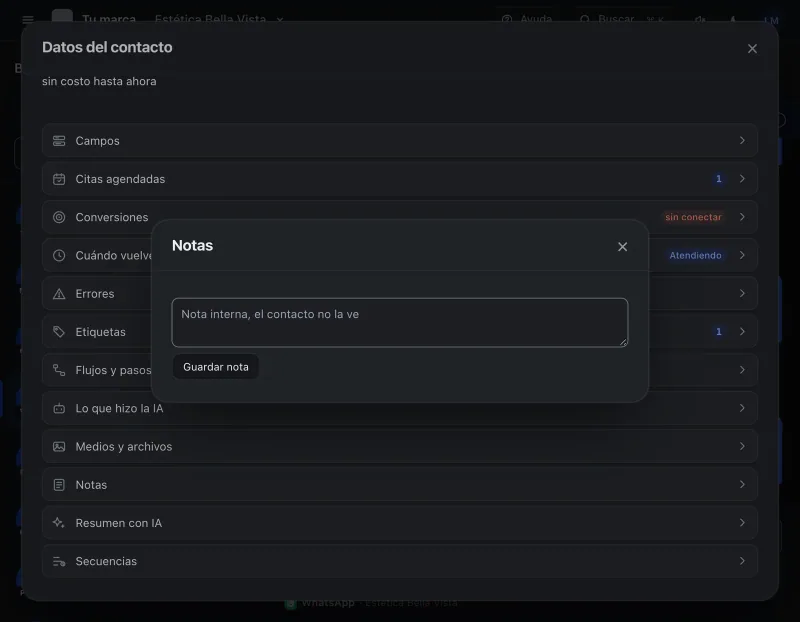Select the Secuencias list icon
This screenshot has height=622, width=800.
click(59, 561)
